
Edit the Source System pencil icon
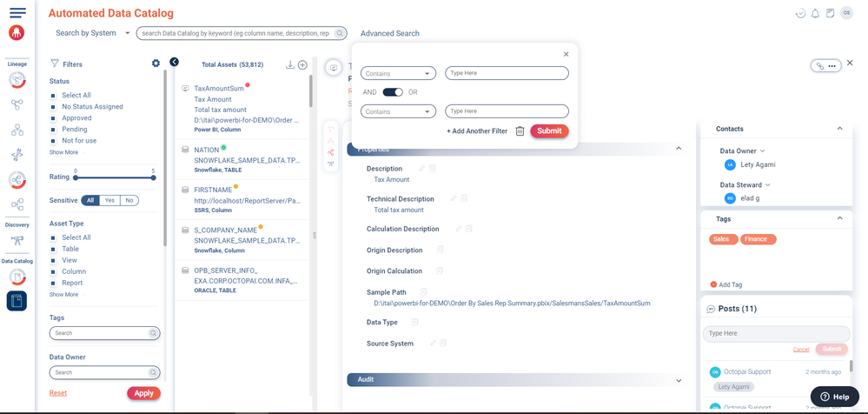(x=433, y=343)
